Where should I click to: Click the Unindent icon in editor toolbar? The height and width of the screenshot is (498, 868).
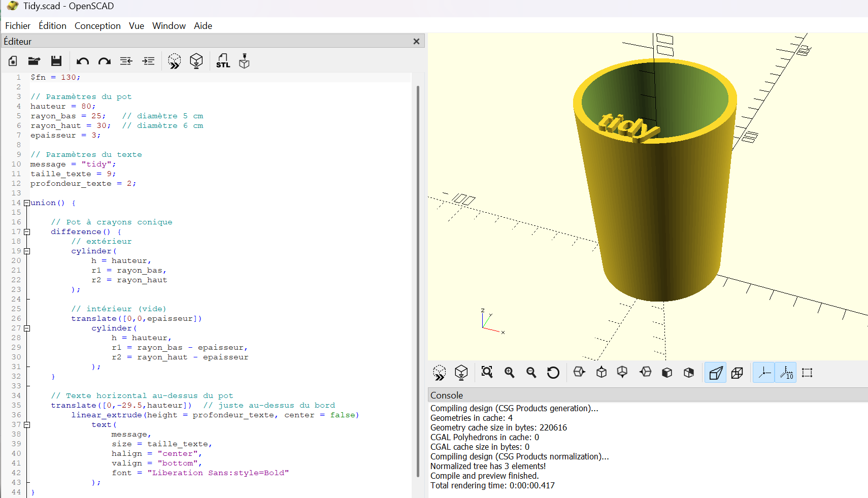[x=126, y=61]
